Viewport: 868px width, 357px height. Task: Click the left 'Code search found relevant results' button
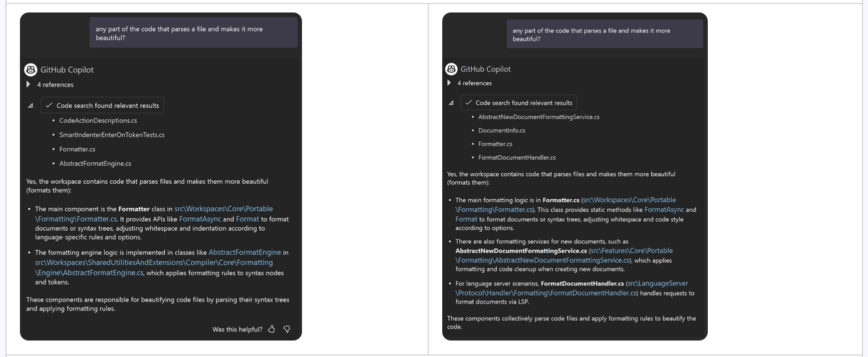pos(102,105)
